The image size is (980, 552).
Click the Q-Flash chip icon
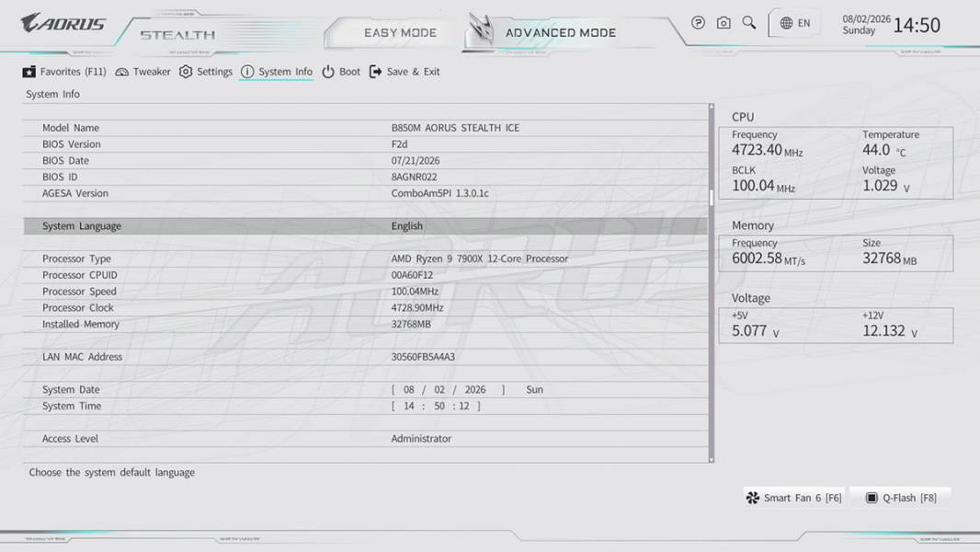pos(872,498)
